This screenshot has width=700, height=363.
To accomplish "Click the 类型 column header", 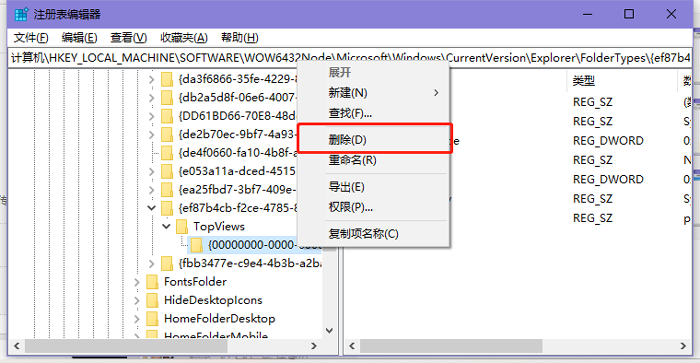I will (583, 81).
